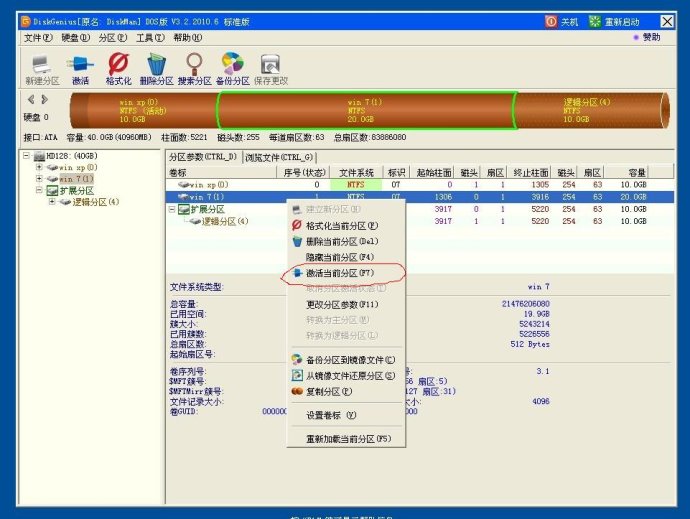
Task: Open the Partition (分区) menu
Action: (113, 38)
